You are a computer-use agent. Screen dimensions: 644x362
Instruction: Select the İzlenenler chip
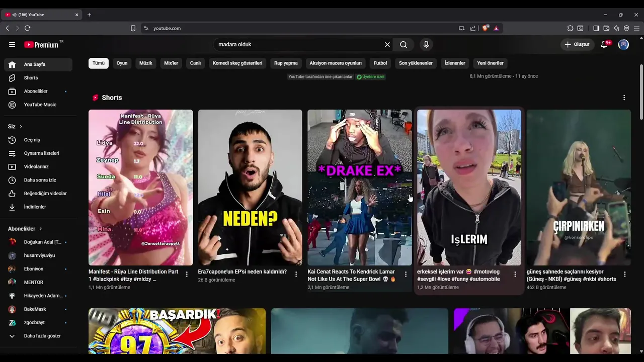click(x=455, y=63)
